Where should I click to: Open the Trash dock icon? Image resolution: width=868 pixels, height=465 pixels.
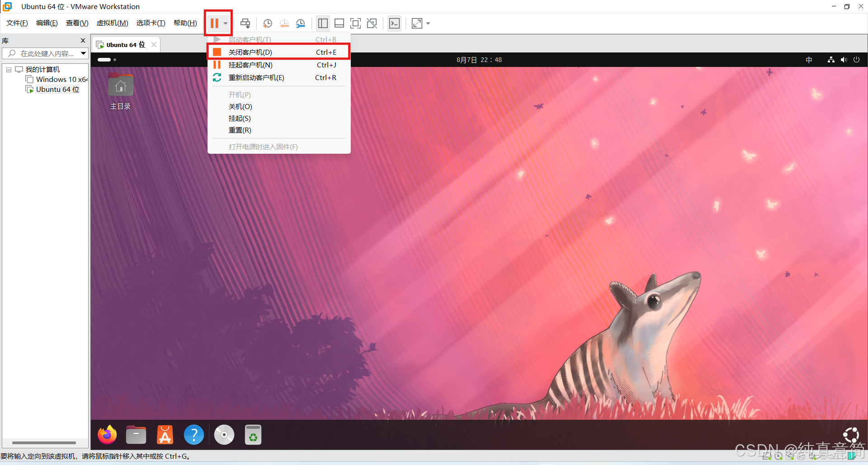[x=253, y=435]
